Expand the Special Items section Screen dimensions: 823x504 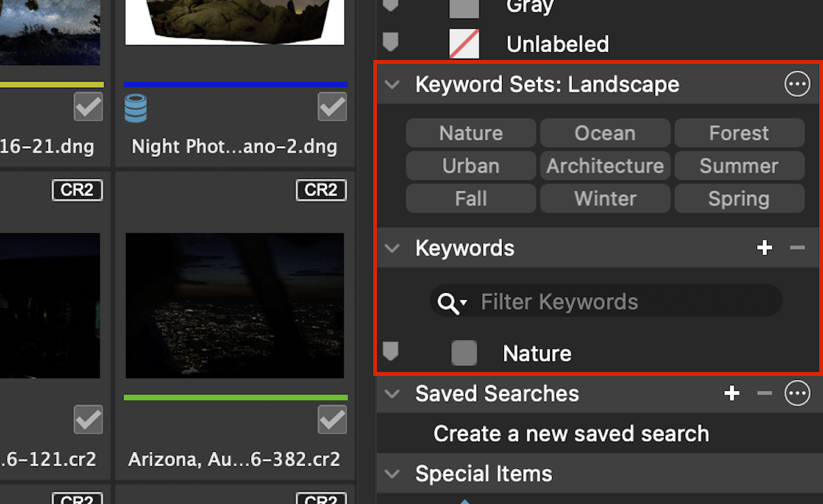click(392, 473)
